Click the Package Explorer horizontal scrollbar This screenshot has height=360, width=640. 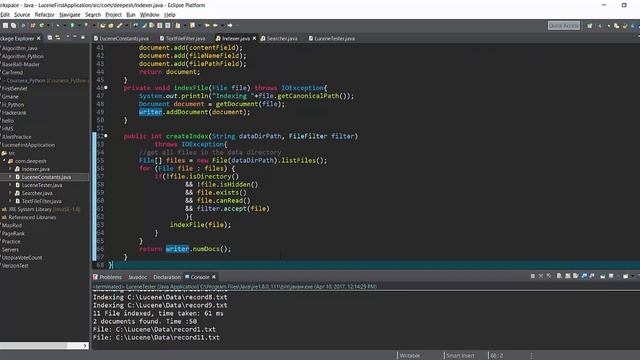(33, 345)
